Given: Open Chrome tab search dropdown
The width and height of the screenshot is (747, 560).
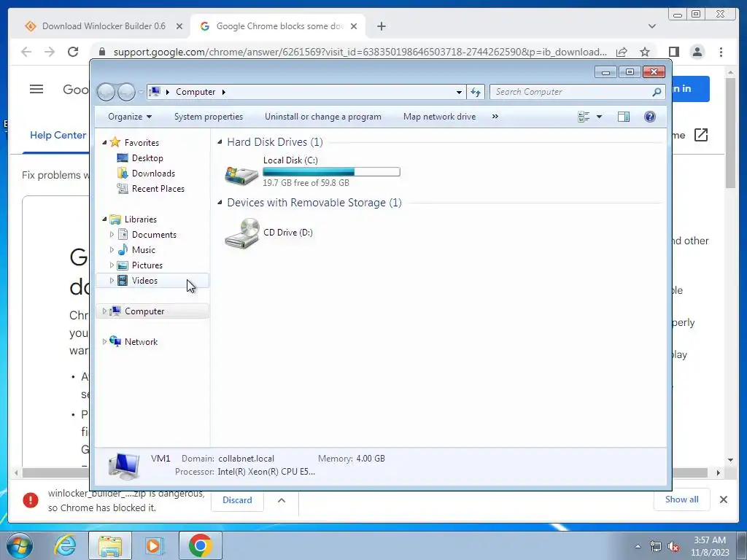Looking at the screenshot, I should click(652, 26).
